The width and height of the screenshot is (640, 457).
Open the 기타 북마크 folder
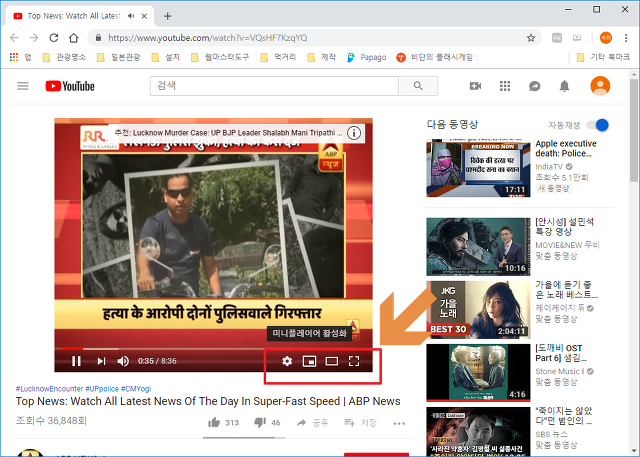(603, 57)
